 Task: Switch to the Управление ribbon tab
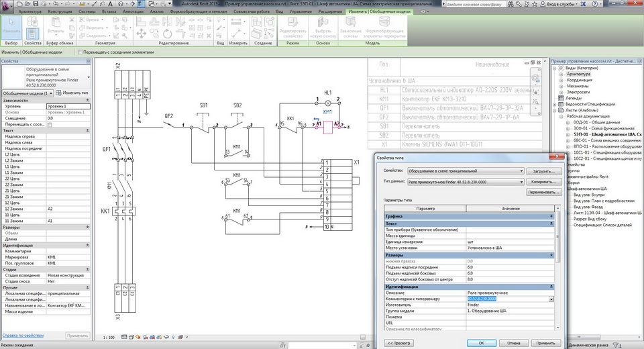pyautogui.click(x=301, y=11)
